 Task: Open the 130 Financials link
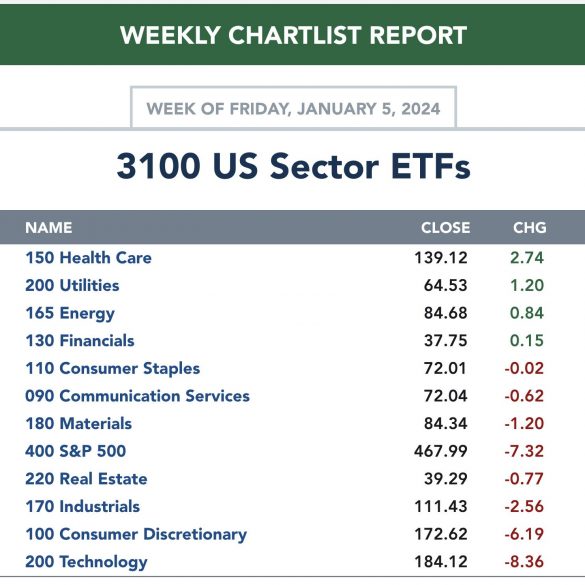[x=80, y=341]
